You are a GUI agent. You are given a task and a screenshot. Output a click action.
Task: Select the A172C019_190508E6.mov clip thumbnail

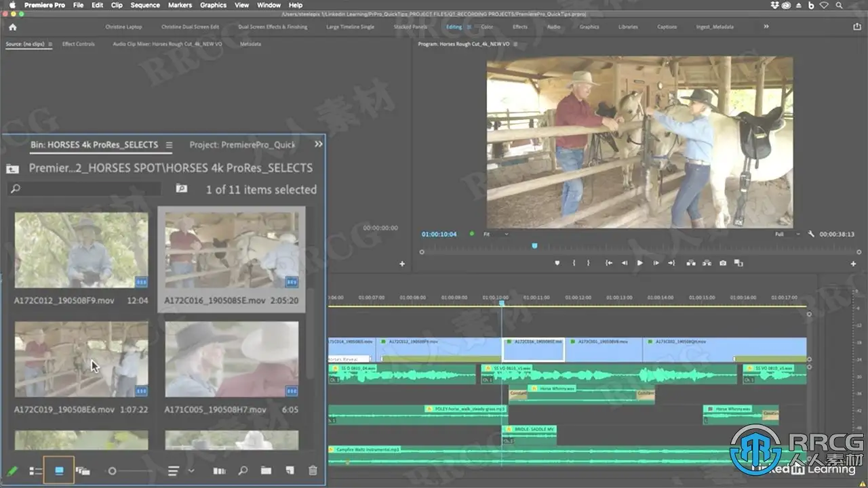pos(81,359)
